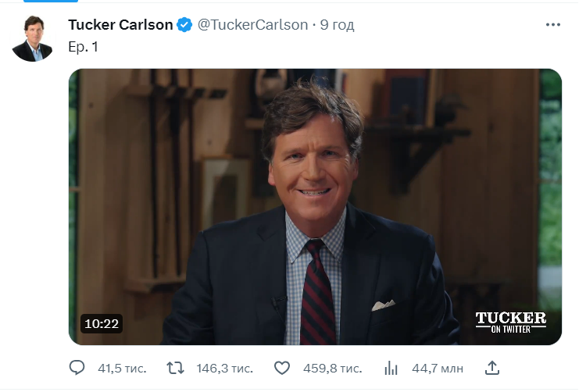Click the share upload arrow icon
Screen dimensions: 579x392
click(x=491, y=368)
